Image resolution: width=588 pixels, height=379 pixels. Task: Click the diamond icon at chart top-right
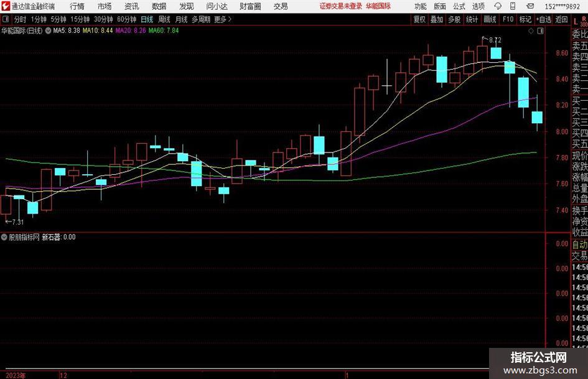[x=531, y=31]
